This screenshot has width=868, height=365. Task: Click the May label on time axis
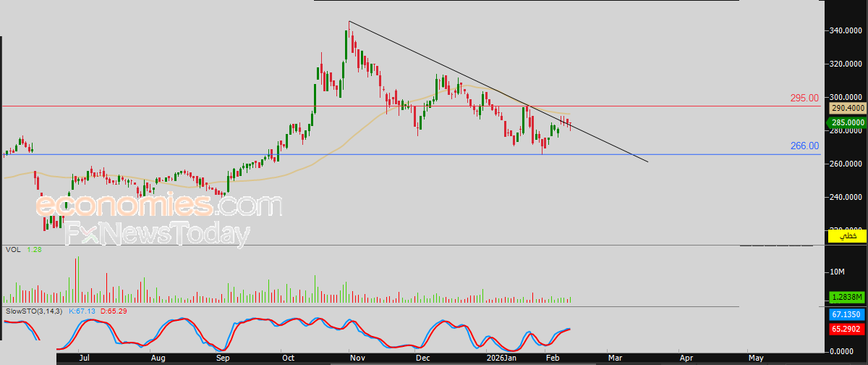click(x=755, y=358)
